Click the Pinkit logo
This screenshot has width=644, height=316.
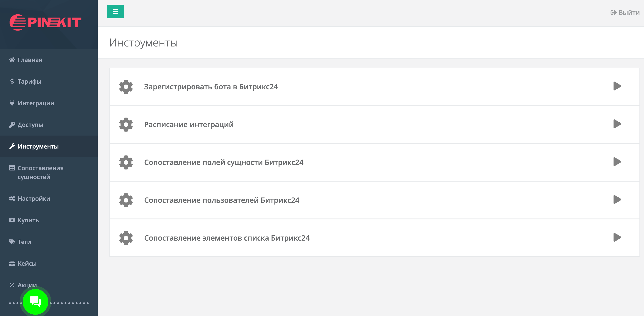click(45, 23)
